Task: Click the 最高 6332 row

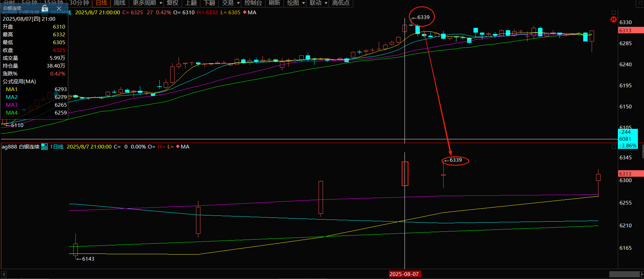Action: [x=34, y=35]
